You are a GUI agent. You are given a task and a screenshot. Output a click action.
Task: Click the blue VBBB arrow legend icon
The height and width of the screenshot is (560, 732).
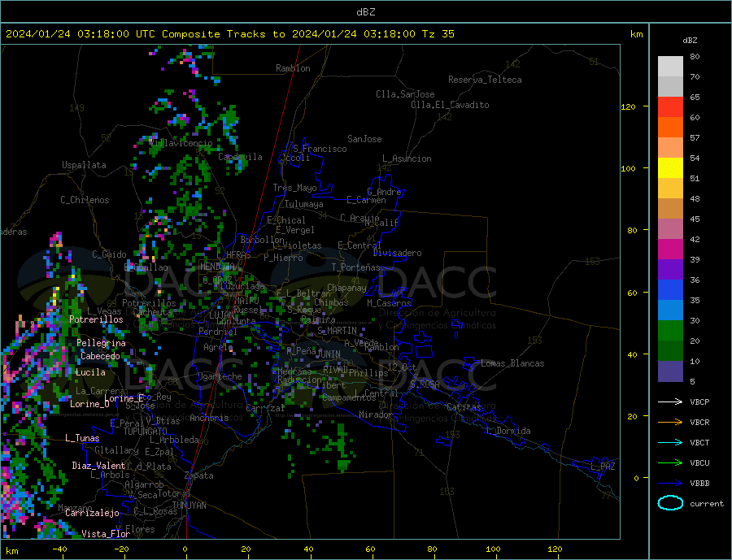coord(670,483)
